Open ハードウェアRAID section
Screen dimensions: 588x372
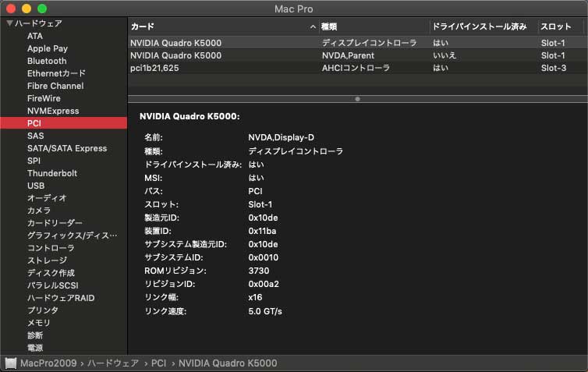[x=61, y=298]
